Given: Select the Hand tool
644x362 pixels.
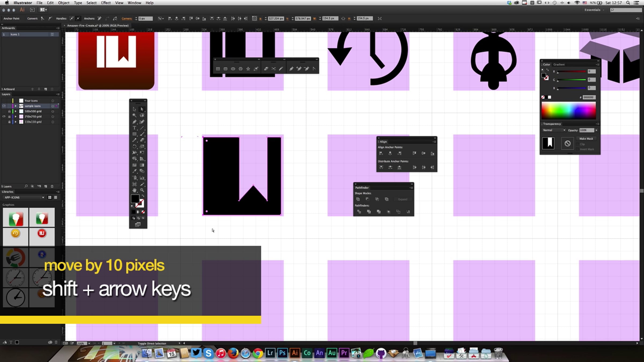Looking at the screenshot, I should pos(134,190).
